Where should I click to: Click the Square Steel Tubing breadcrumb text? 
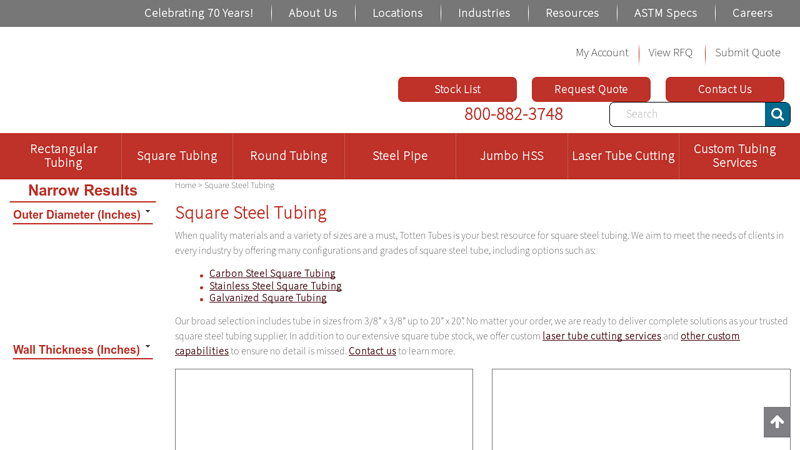click(239, 185)
